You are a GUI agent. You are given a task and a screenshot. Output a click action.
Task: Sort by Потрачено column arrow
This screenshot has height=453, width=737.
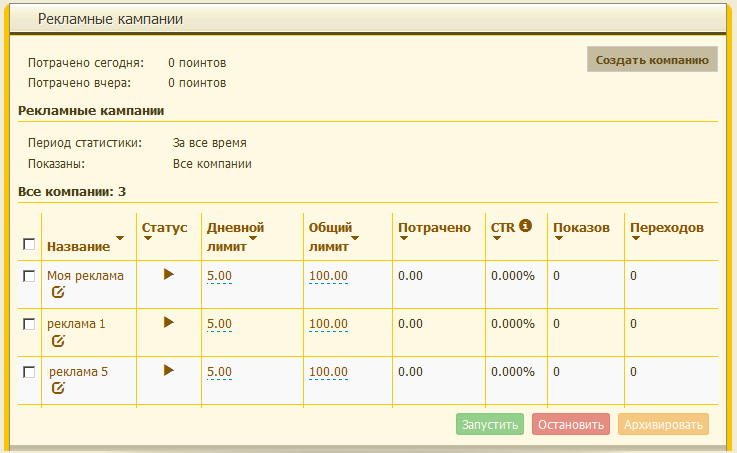point(403,238)
